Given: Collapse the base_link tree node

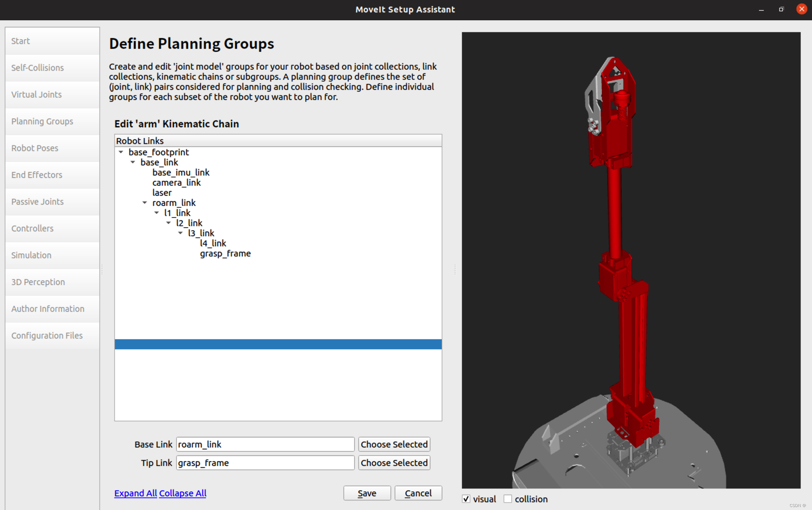Looking at the screenshot, I should point(133,162).
